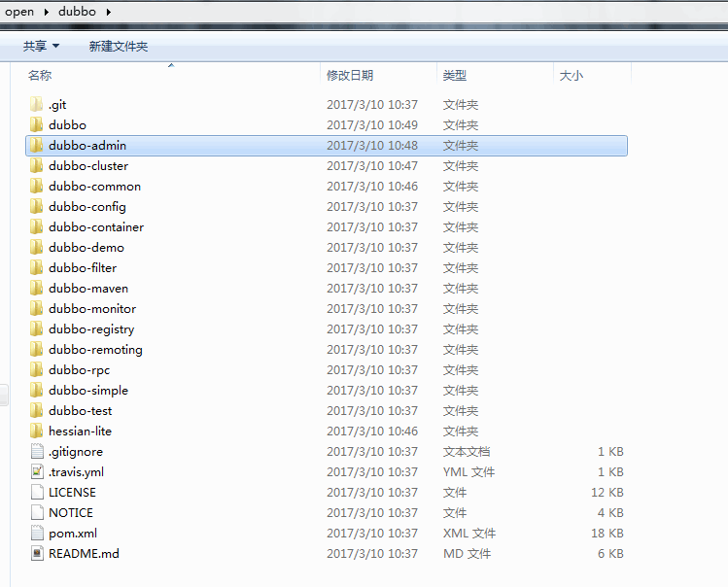Select the dubbo-remoting folder name

click(95, 350)
